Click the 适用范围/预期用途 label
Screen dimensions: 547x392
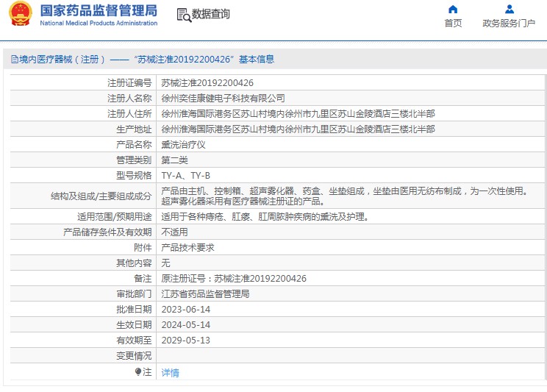coord(115,217)
